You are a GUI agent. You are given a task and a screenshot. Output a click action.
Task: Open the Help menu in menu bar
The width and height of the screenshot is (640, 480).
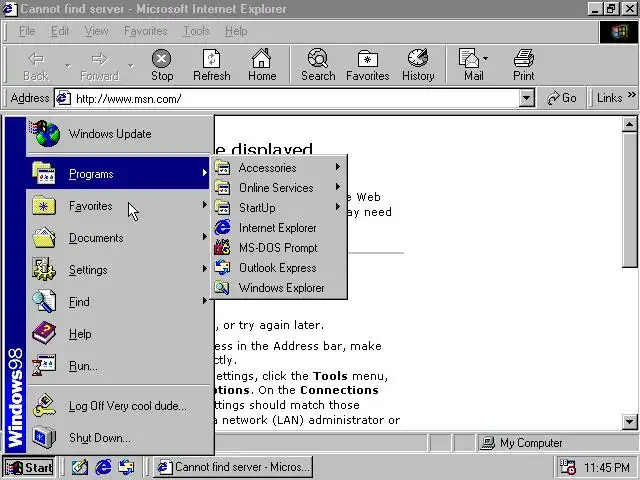(236, 31)
